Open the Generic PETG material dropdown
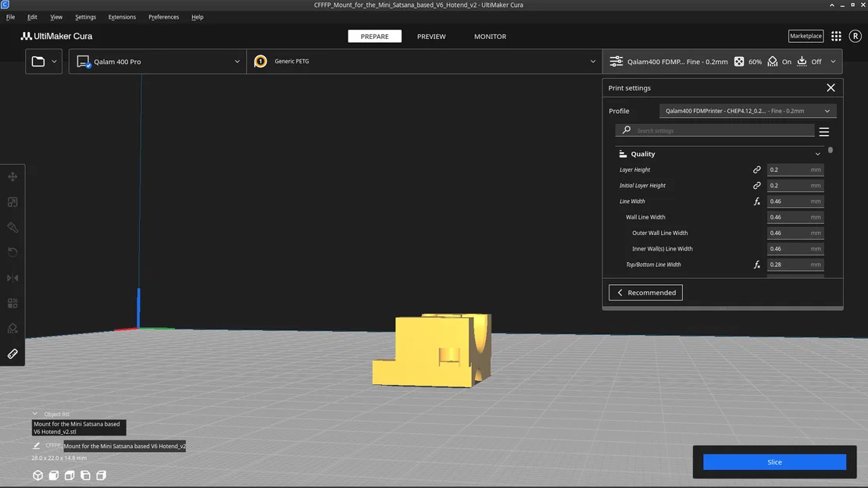This screenshot has width=868, height=488. tap(424, 62)
